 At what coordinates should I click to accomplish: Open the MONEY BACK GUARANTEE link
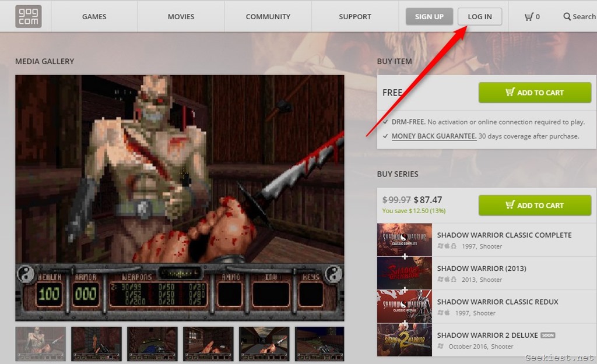pyautogui.click(x=434, y=136)
